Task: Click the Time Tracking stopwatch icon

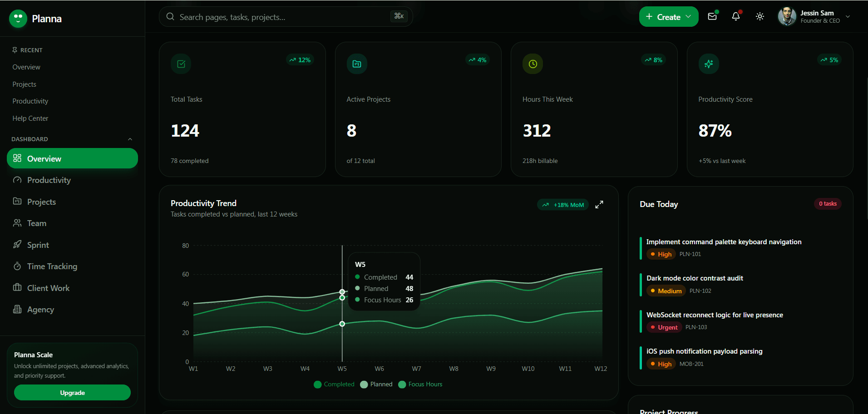Action: (x=17, y=266)
